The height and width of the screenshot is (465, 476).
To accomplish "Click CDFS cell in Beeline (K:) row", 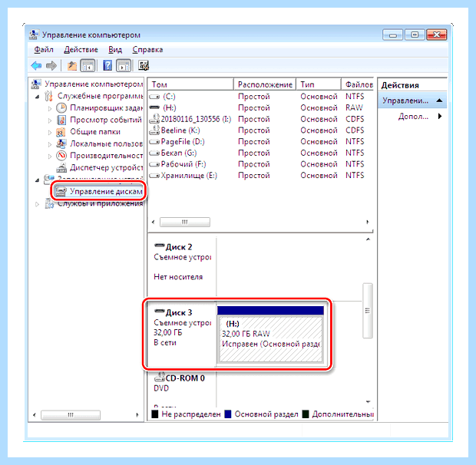I will [355, 130].
